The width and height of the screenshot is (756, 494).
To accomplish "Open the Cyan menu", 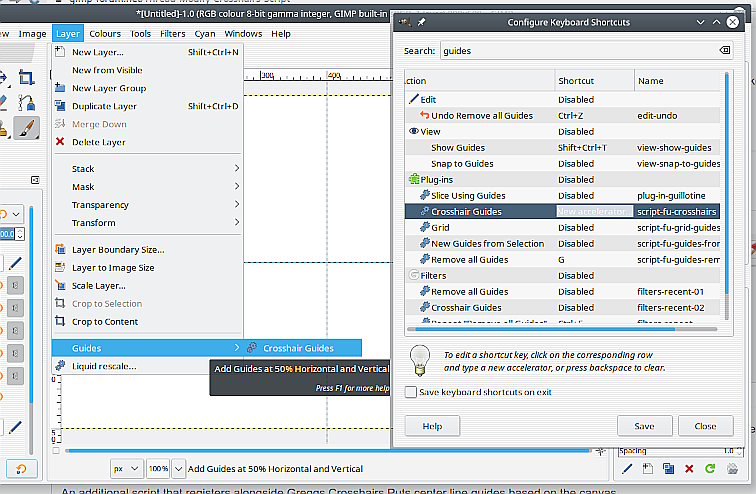I will click(205, 34).
